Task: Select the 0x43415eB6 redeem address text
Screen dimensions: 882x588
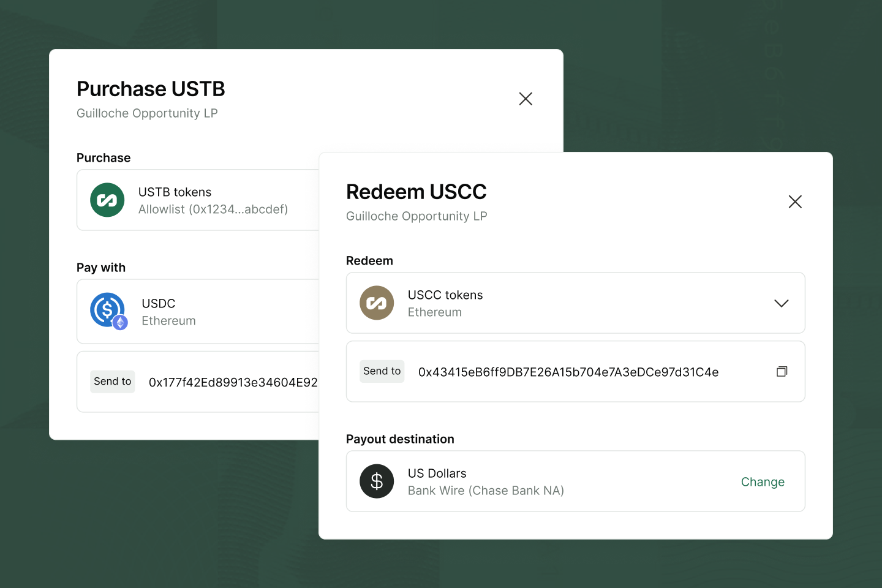Action: coord(568,372)
